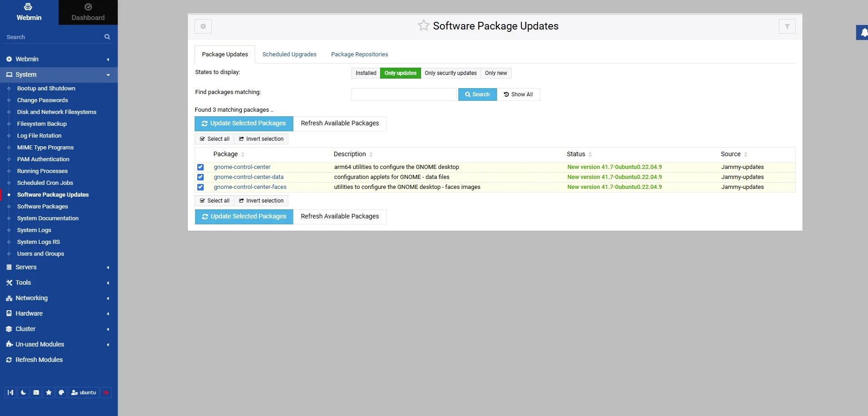Click the red logout icon
The height and width of the screenshot is (416, 868).
(106, 392)
